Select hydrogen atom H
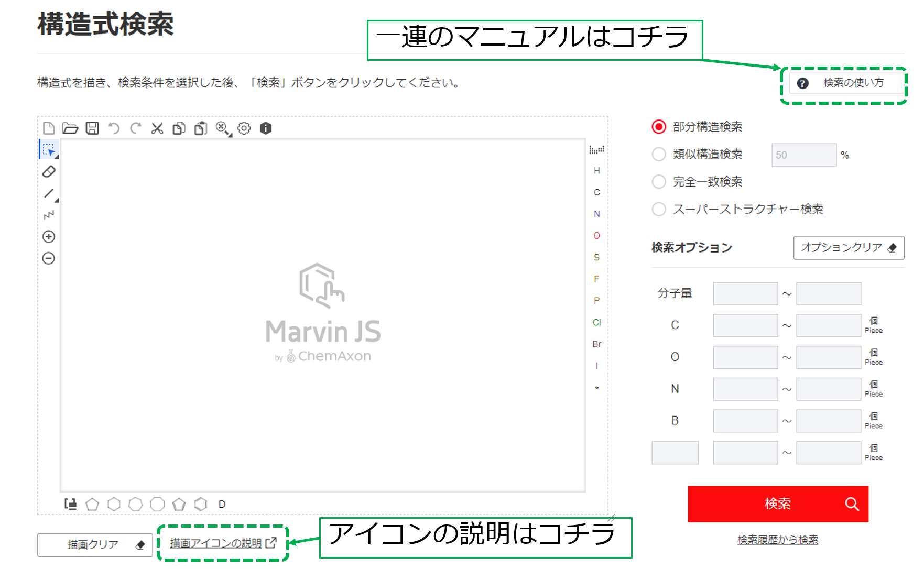924x569 pixels. pyautogui.click(x=596, y=171)
